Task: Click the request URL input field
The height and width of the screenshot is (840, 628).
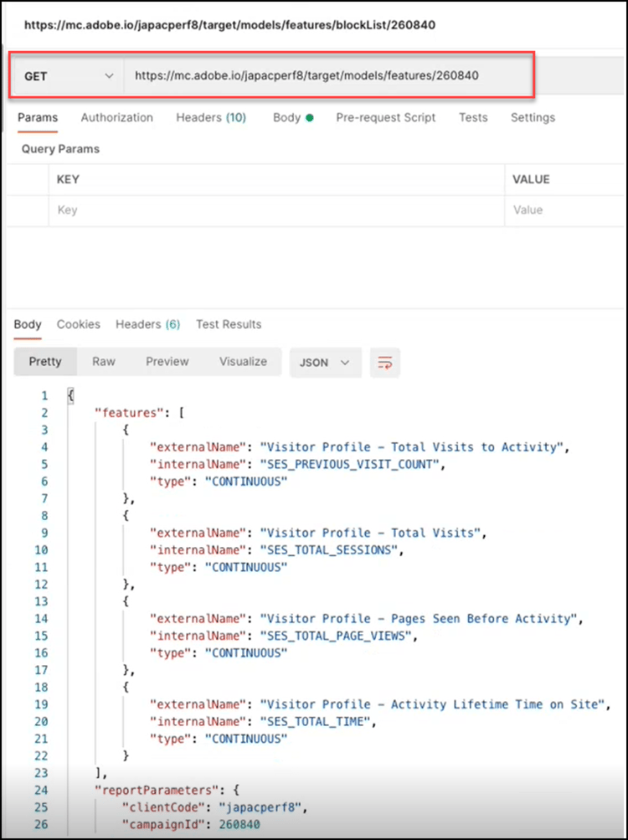Action: point(327,76)
